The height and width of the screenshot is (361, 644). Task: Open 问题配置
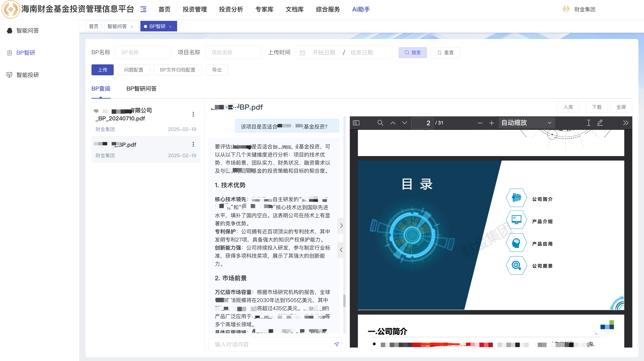tap(133, 70)
